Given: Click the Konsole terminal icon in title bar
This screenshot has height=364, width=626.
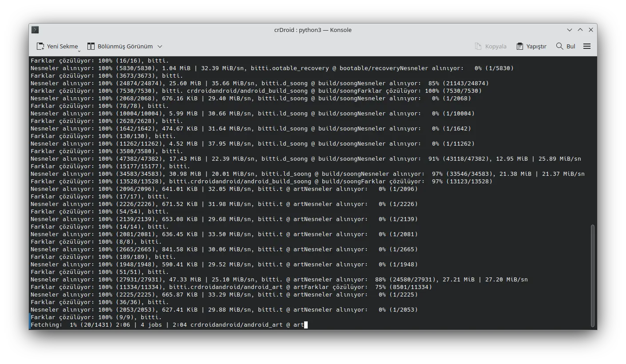Looking at the screenshot, I should (35, 30).
